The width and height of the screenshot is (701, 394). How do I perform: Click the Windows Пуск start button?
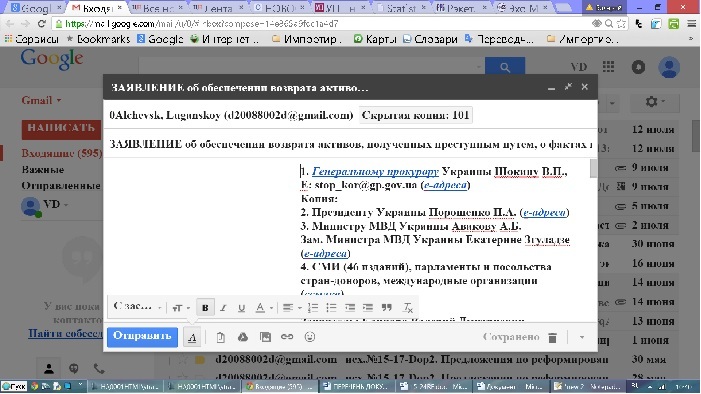(14, 386)
